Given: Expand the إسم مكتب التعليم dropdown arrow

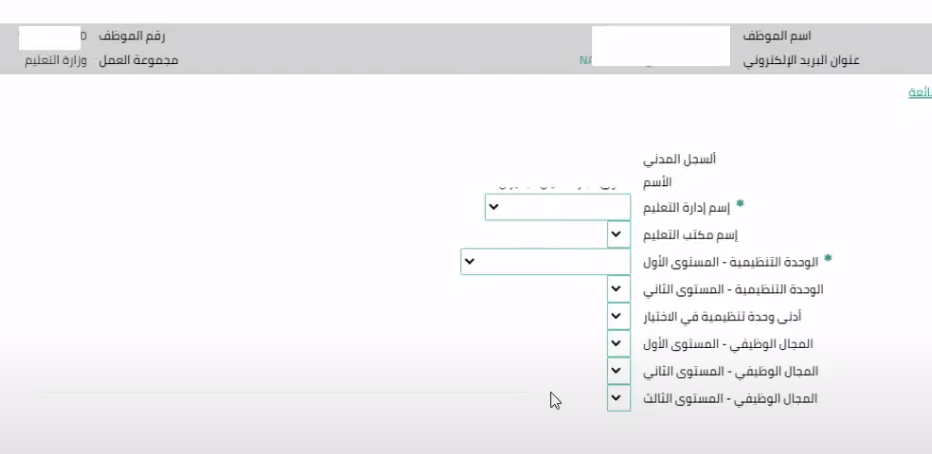Looking at the screenshot, I should pyautogui.click(x=619, y=235).
